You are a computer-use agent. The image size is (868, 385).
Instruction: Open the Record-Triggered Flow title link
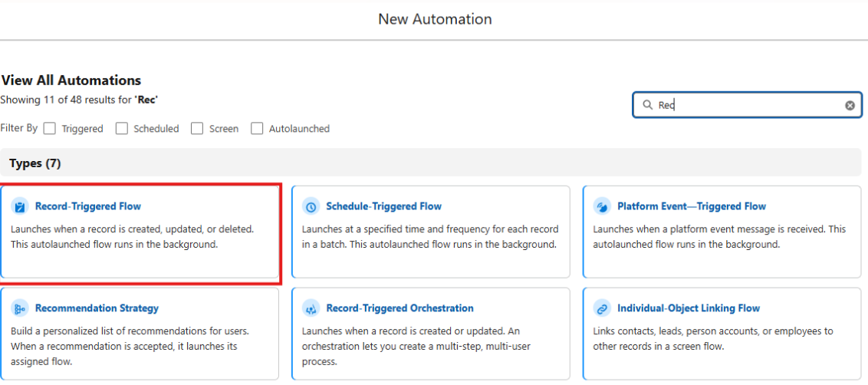88,206
